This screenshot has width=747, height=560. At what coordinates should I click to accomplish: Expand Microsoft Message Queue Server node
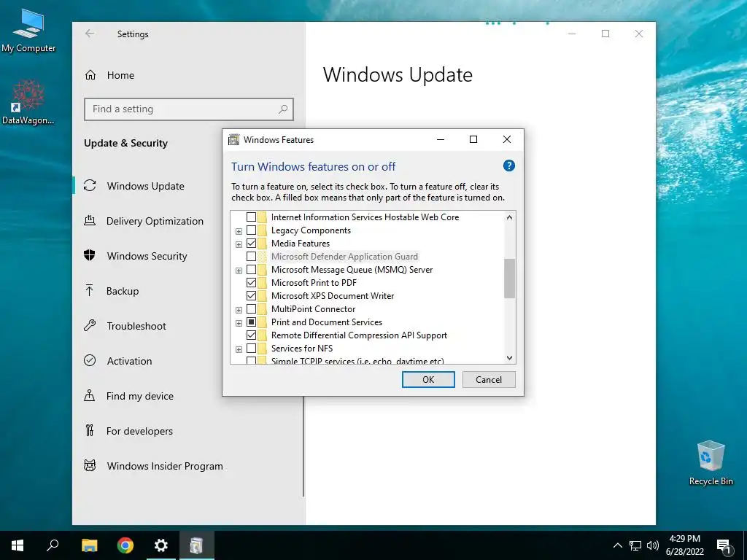(239, 271)
